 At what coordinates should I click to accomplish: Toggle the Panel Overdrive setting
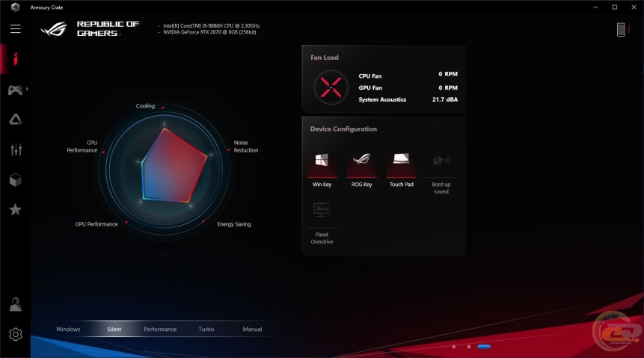(322, 223)
